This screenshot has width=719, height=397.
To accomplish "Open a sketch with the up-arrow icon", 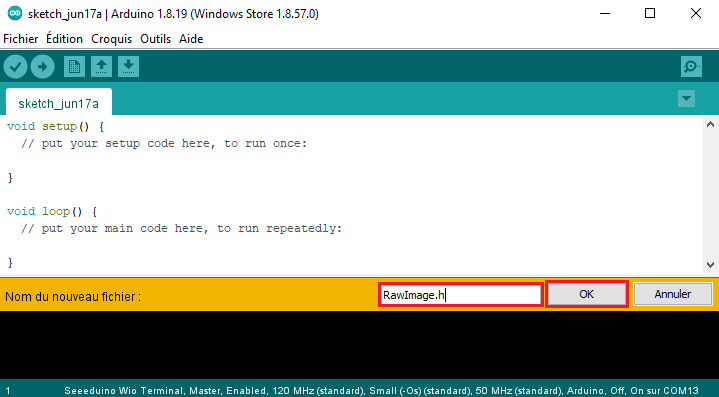I will click(101, 67).
